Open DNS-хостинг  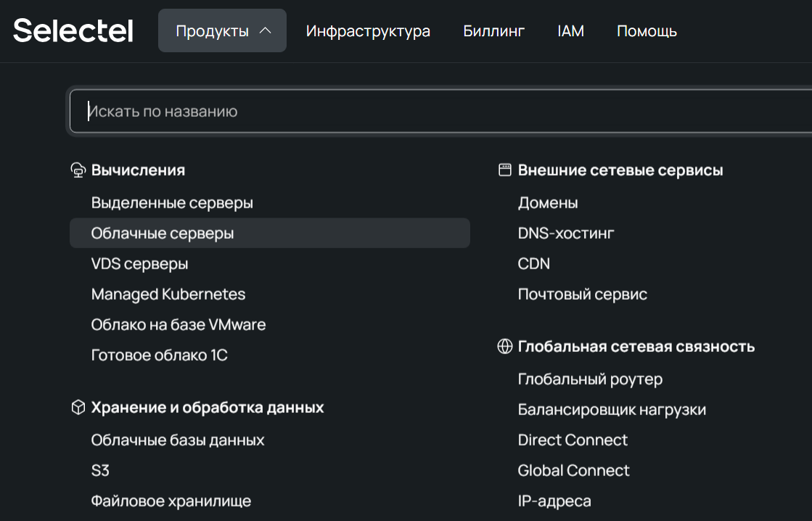point(566,233)
